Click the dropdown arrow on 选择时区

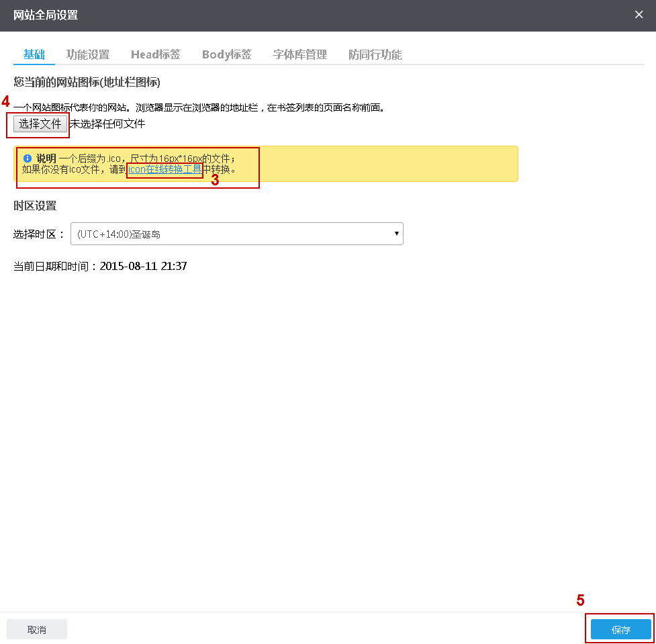[396, 234]
